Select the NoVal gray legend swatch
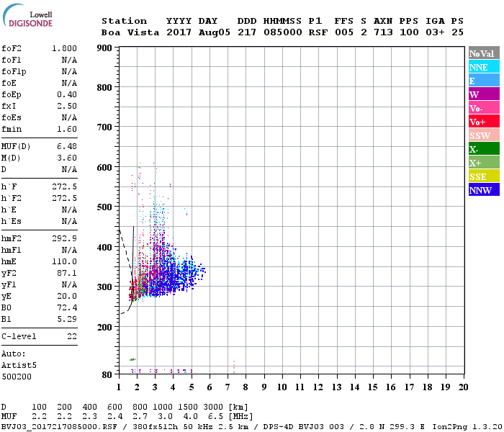 pyautogui.click(x=483, y=53)
